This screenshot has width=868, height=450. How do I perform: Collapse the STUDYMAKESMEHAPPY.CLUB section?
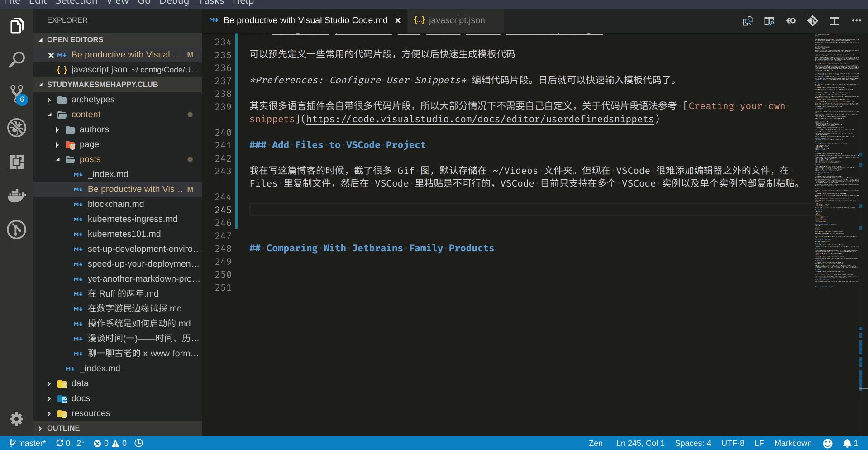click(x=118, y=84)
